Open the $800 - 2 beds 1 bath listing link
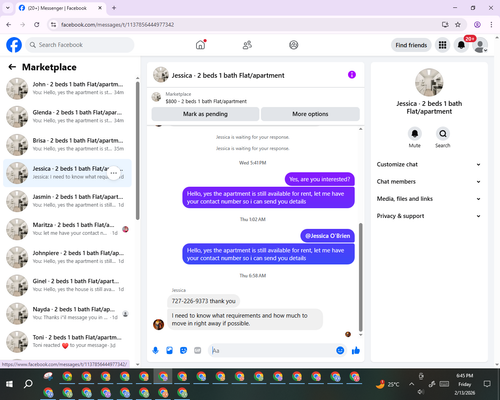 click(206, 101)
